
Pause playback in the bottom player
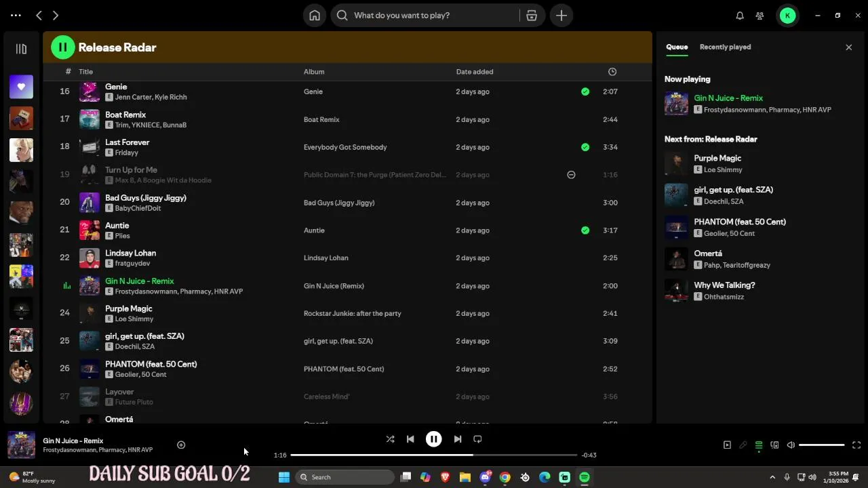click(434, 439)
